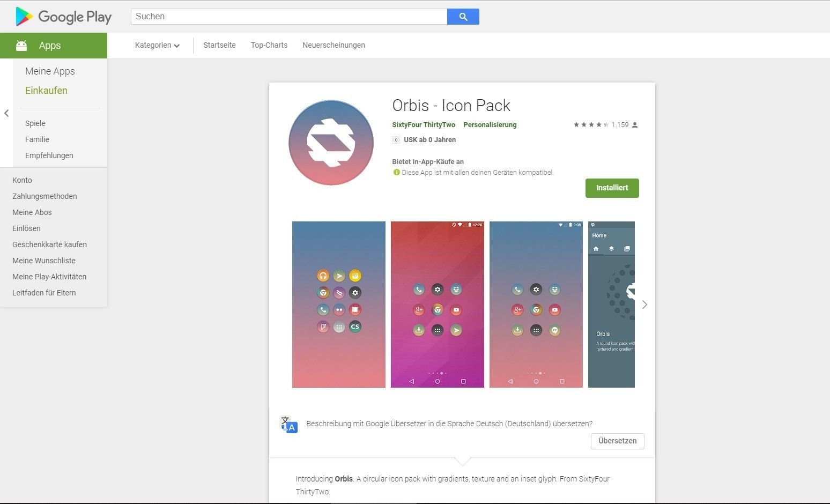Open the Familie category
This screenshot has width=830, height=504.
click(37, 139)
